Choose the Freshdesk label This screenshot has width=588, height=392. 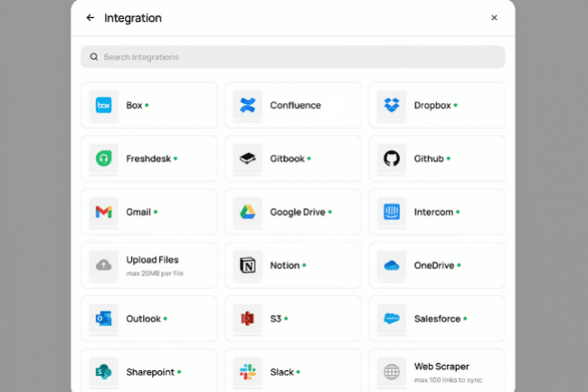(x=148, y=158)
